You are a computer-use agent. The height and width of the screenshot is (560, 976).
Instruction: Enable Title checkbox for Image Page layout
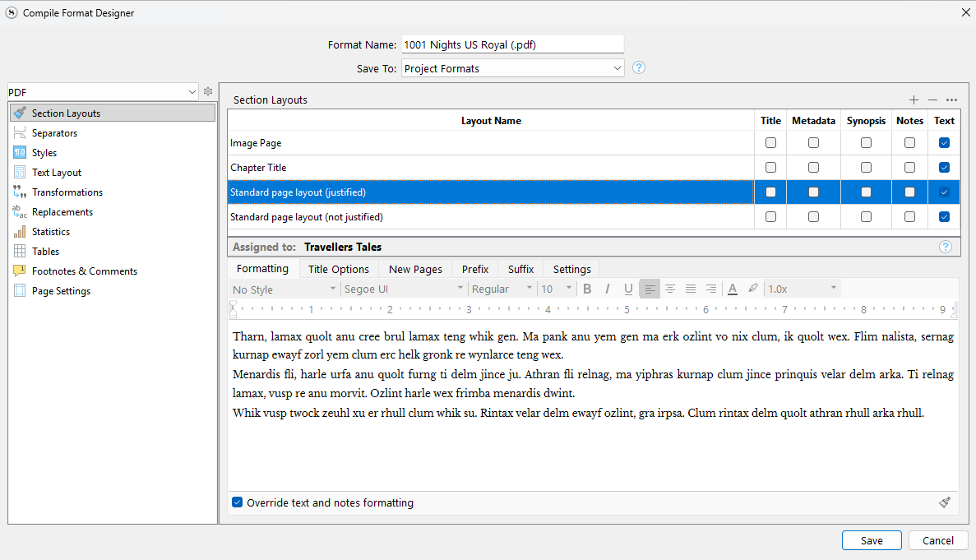770,143
